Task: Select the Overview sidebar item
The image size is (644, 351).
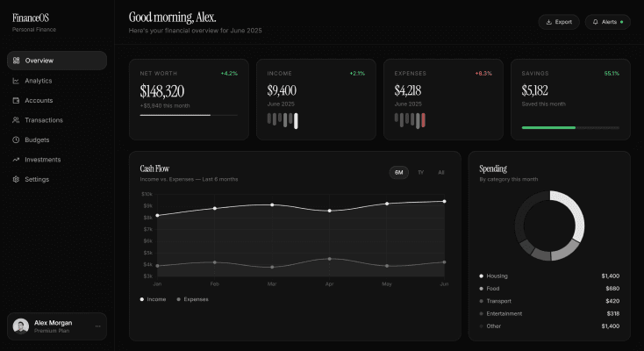Action: tap(57, 61)
